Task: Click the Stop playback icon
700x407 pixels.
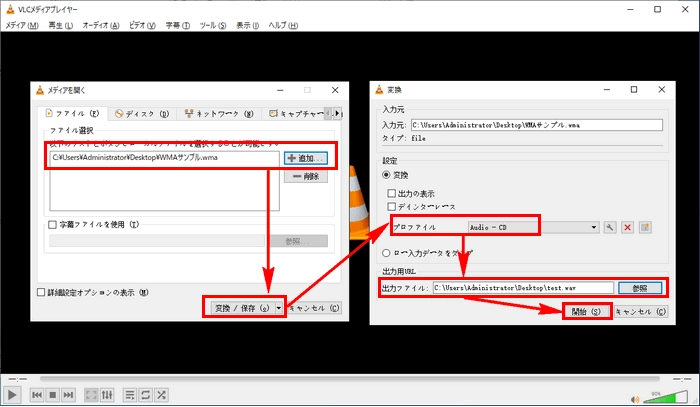Action: (52, 395)
